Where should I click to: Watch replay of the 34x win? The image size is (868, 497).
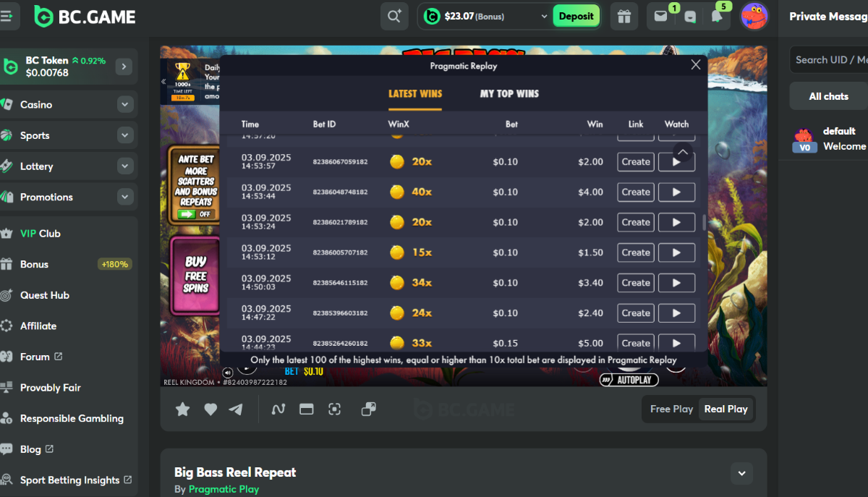point(677,283)
